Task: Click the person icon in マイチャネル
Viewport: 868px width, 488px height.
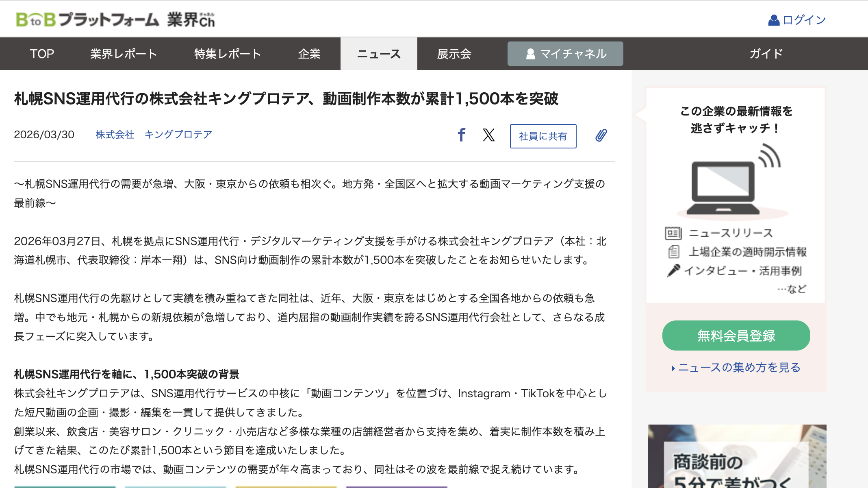Action: [530, 54]
